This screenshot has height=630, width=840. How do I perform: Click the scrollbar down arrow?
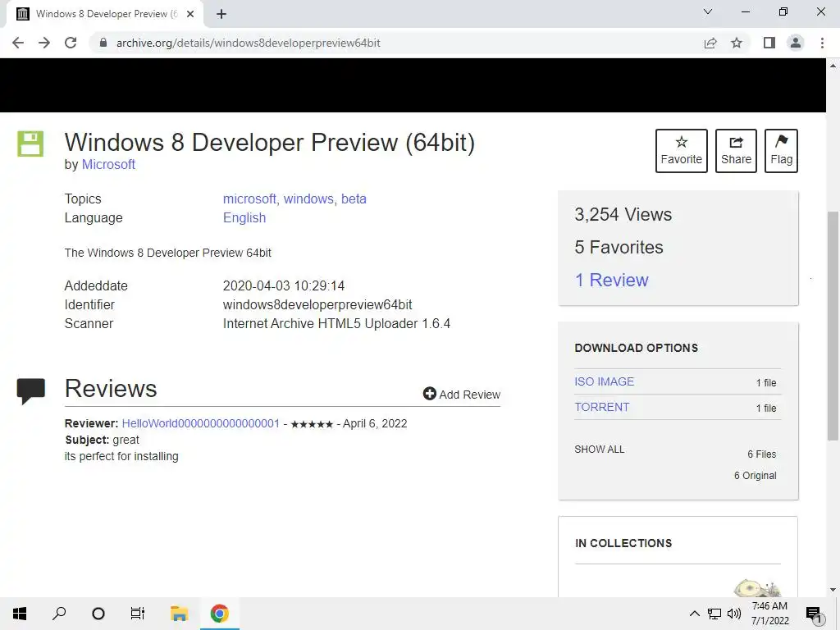833,590
